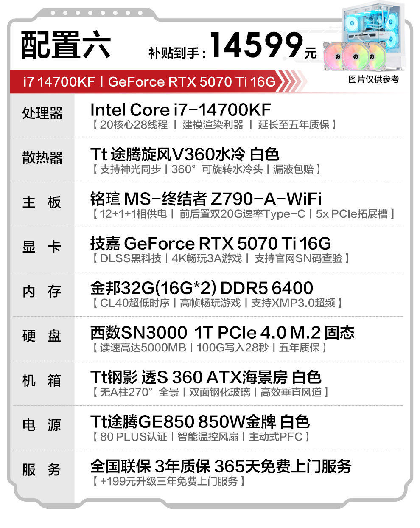The width and height of the screenshot is (420, 528).
Task: Click the 处理器 row label
Action: 42,113
